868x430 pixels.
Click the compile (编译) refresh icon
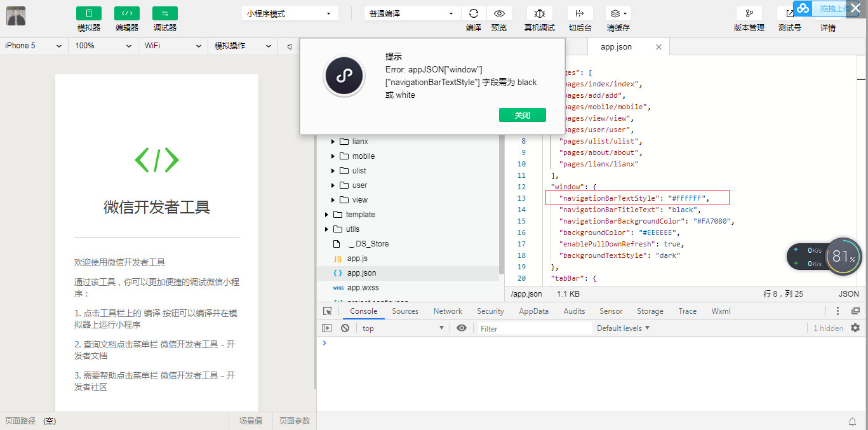click(474, 13)
